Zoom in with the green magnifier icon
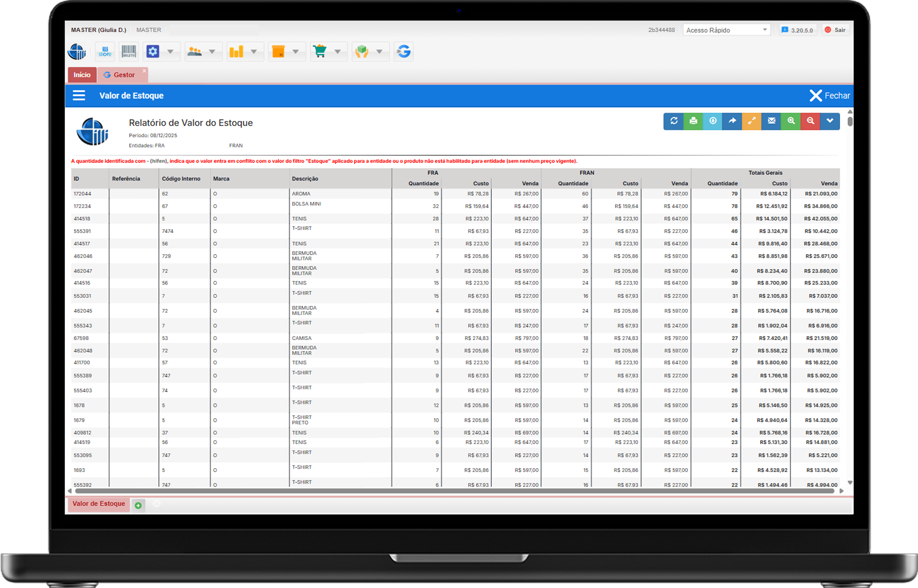The image size is (918, 588). click(791, 121)
